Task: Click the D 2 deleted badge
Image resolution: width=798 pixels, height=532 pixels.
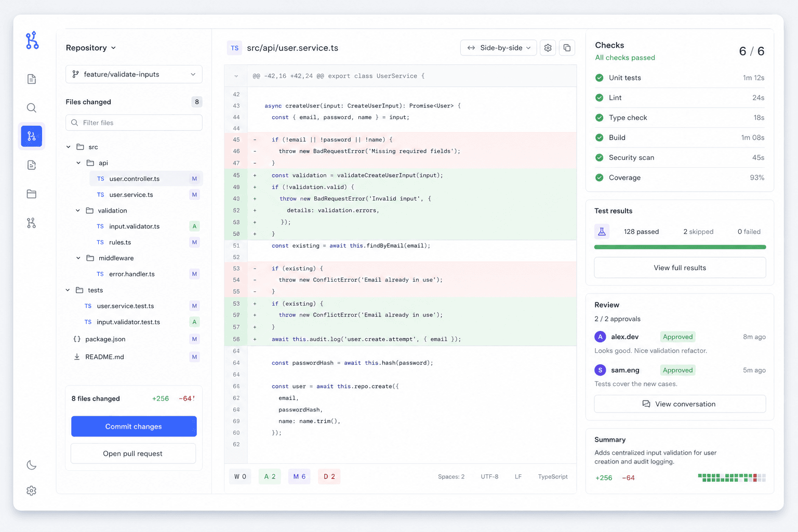Action: [x=329, y=476]
